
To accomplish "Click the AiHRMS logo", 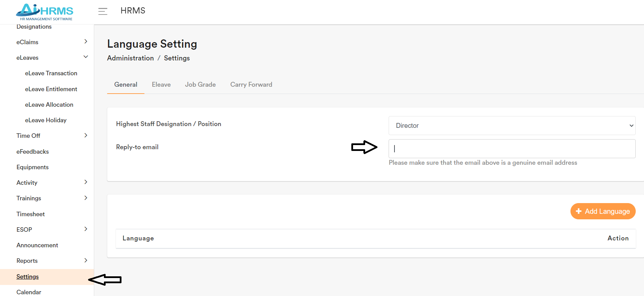I will [45, 12].
